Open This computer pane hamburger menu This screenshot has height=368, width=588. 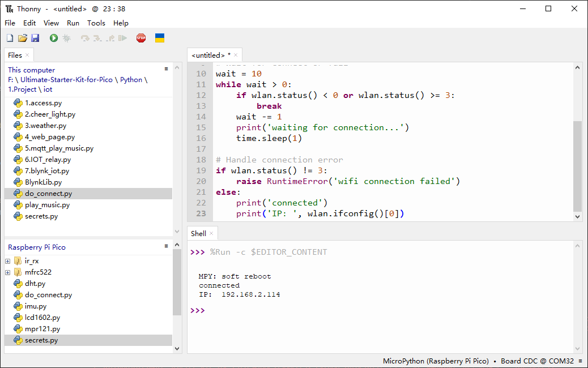point(166,69)
